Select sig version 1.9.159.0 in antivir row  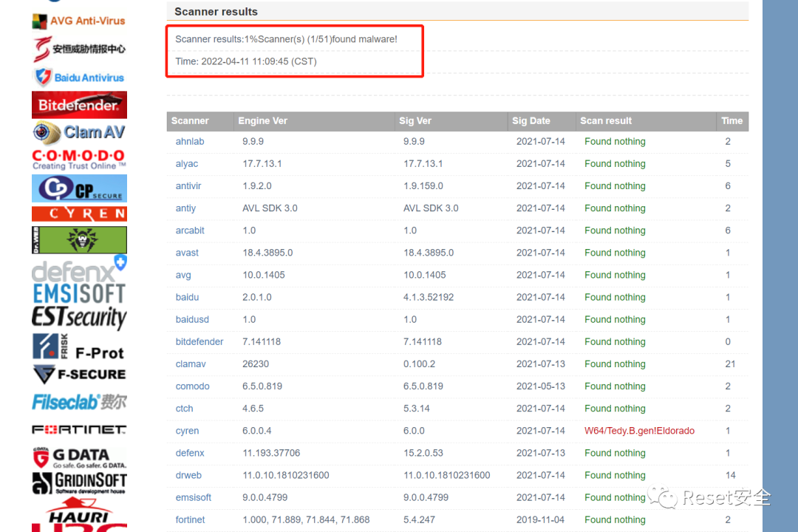(423, 185)
